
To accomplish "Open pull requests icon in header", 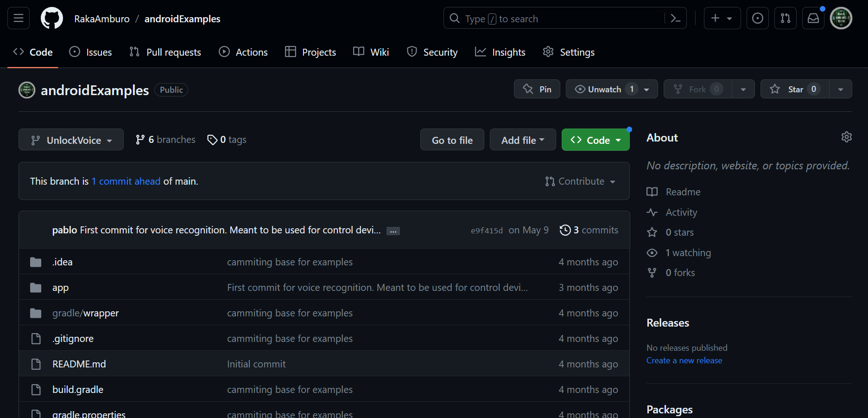I will point(785,18).
